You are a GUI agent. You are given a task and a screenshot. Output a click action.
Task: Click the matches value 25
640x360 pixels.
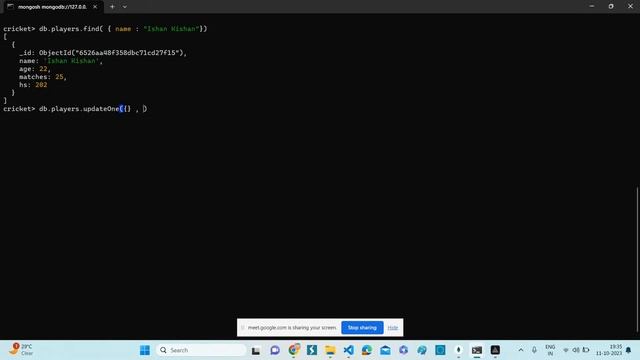59,77
